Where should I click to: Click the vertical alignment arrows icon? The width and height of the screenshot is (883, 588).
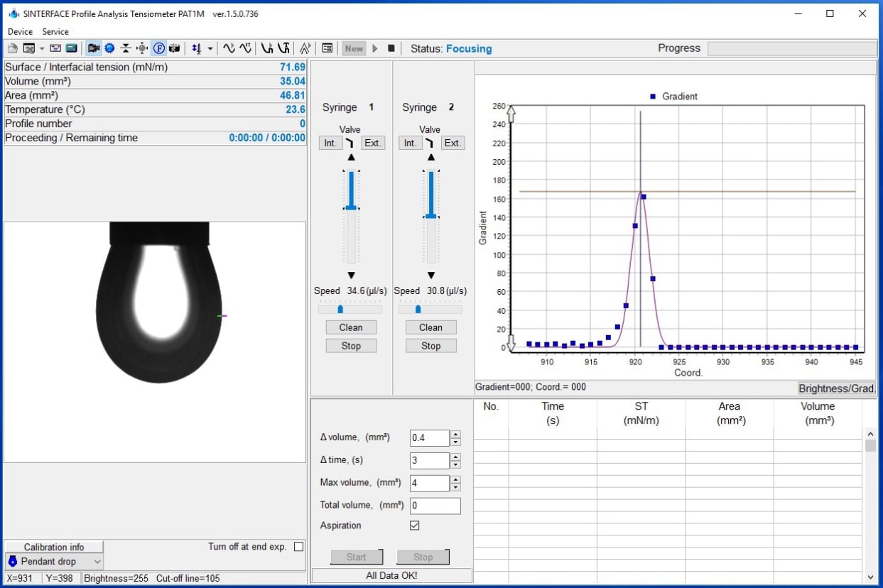[126, 48]
